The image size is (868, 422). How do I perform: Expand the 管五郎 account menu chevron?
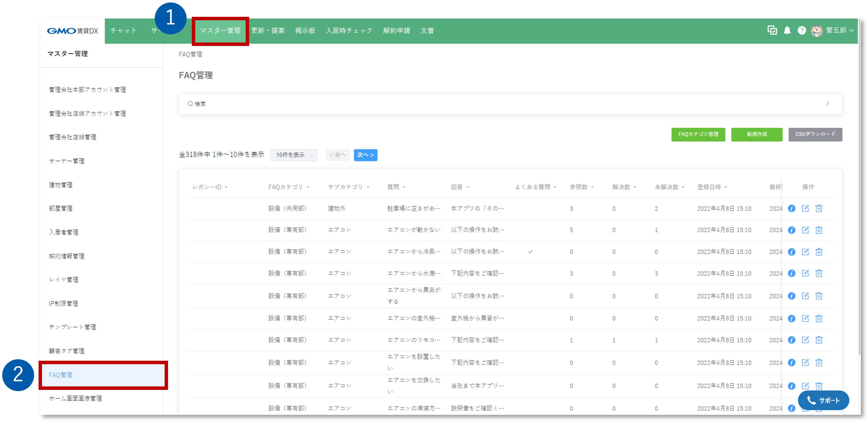click(852, 30)
